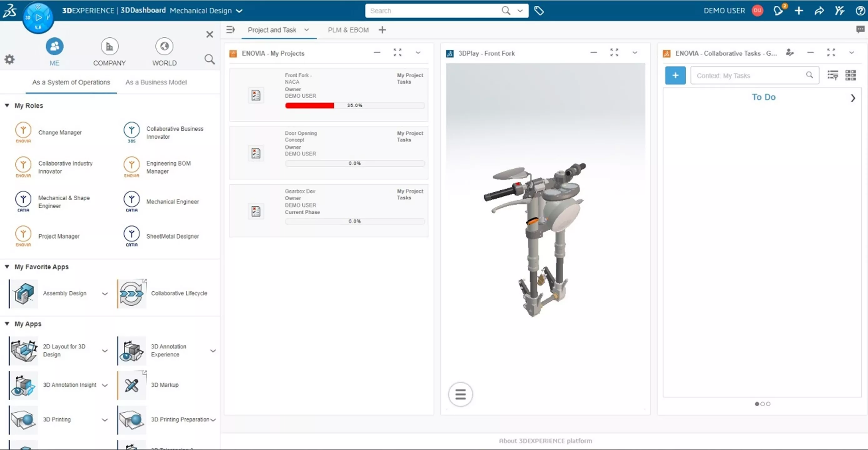The width and height of the screenshot is (868, 450).
Task: Toggle the My Roles section collapsed
Action: tap(8, 106)
